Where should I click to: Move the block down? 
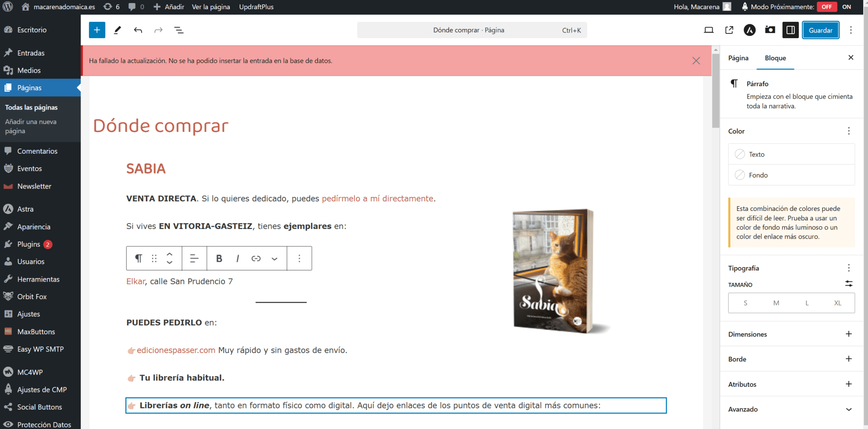(170, 263)
